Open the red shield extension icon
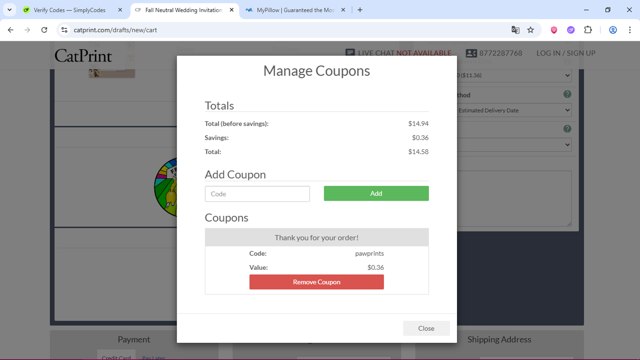The height and width of the screenshot is (360, 640). tap(553, 30)
